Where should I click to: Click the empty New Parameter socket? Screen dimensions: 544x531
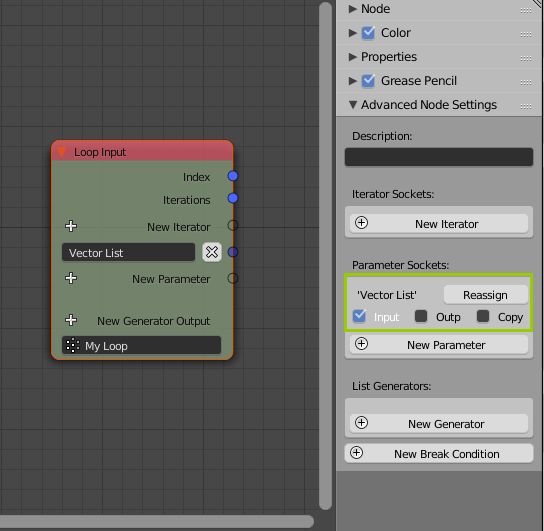point(233,278)
